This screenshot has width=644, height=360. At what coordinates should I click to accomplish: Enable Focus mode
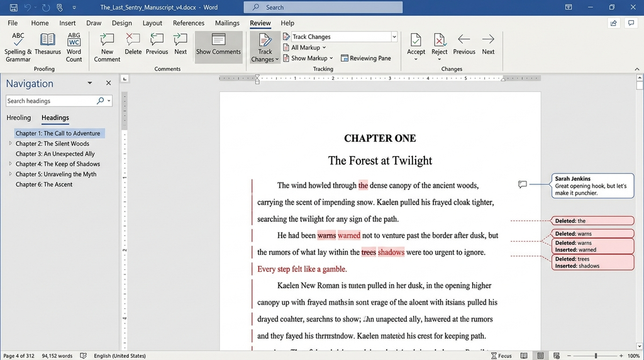[501, 356]
